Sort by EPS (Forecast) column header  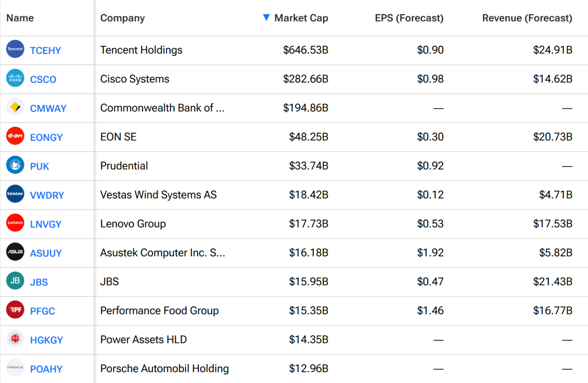(409, 18)
